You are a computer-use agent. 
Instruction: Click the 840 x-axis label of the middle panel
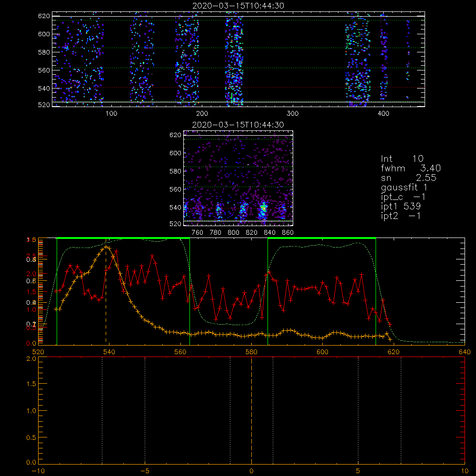coord(269,233)
